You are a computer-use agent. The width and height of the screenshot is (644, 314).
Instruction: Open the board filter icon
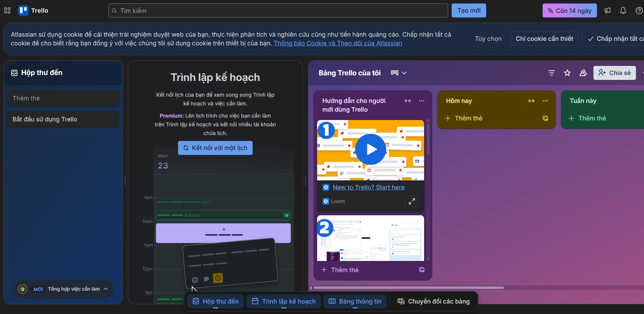point(552,73)
